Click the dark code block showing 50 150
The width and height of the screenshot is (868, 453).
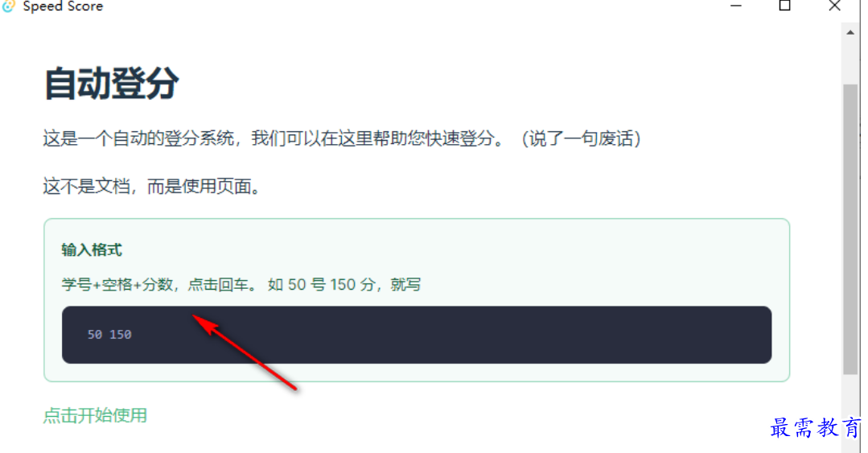pos(416,335)
